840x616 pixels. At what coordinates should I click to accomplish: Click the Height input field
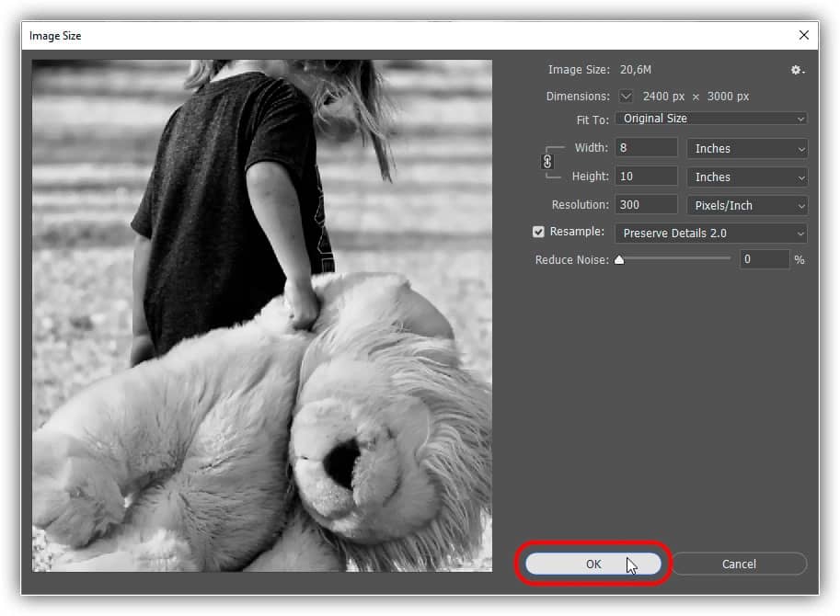[x=646, y=177]
